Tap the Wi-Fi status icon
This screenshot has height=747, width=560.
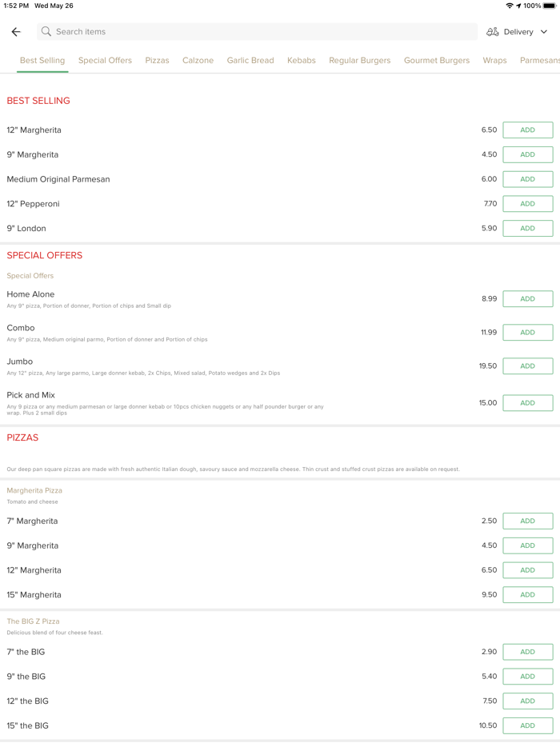point(510,6)
